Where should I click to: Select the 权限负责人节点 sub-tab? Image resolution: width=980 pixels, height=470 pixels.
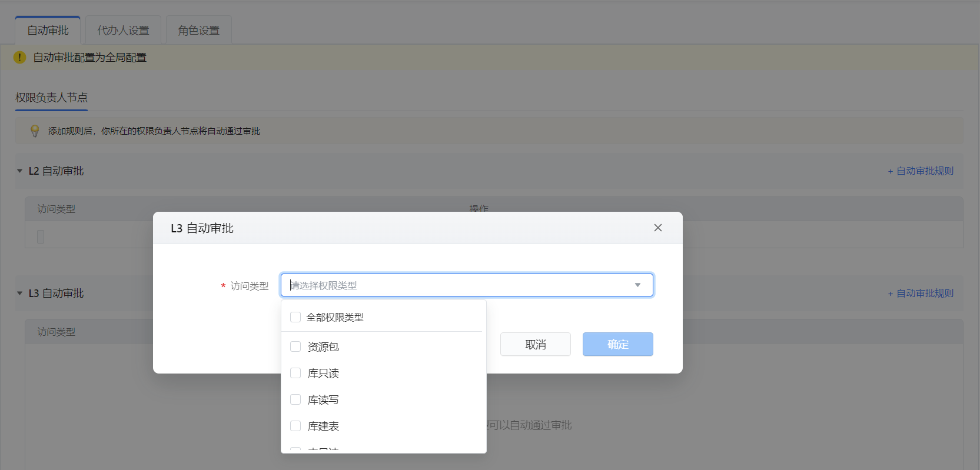point(51,98)
